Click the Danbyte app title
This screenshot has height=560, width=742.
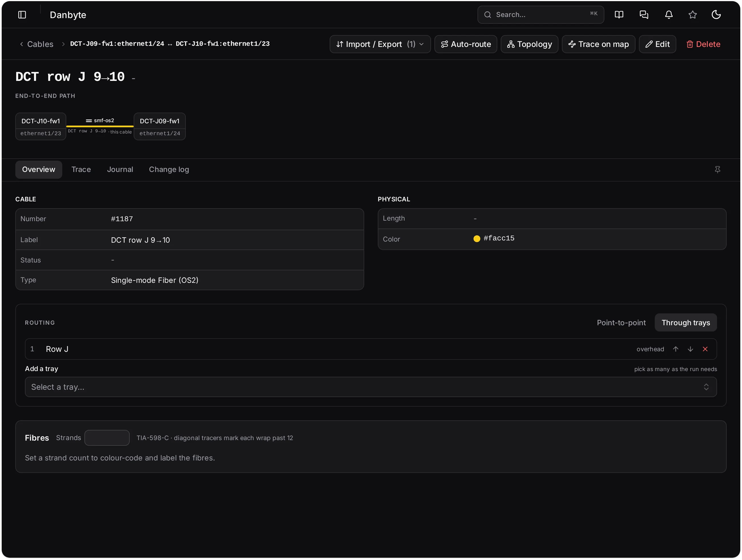pyautogui.click(x=68, y=15)
